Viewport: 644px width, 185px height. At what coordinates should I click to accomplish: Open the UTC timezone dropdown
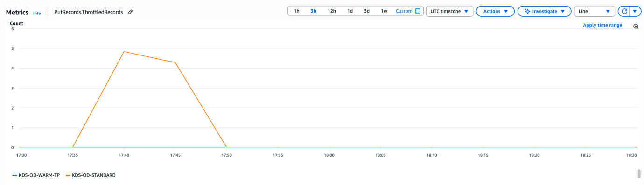point(449,11)
